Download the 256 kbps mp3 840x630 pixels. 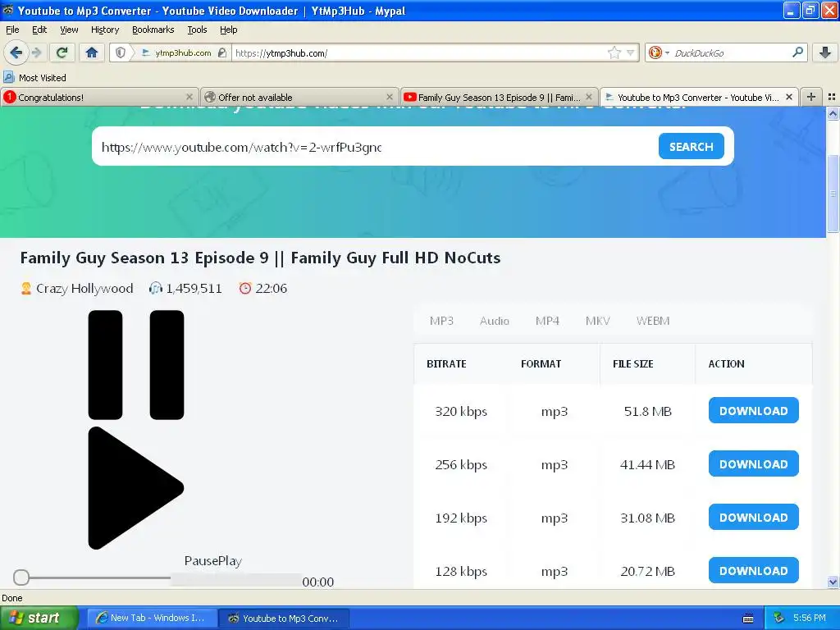tap(753, 464)
